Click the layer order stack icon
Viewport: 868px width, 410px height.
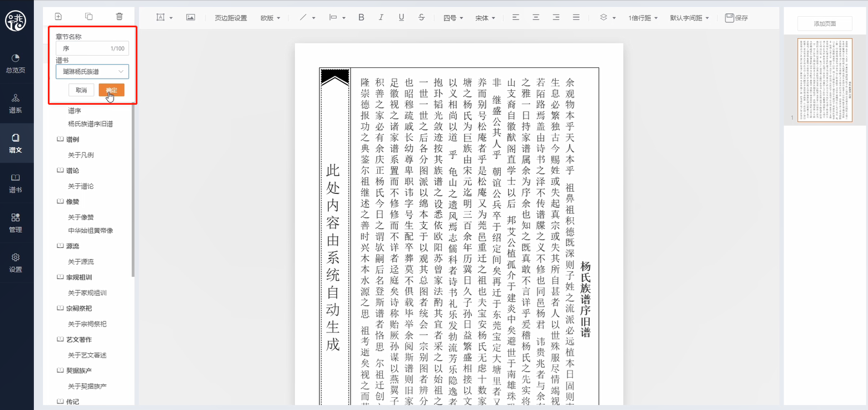[x=604, y=18]
